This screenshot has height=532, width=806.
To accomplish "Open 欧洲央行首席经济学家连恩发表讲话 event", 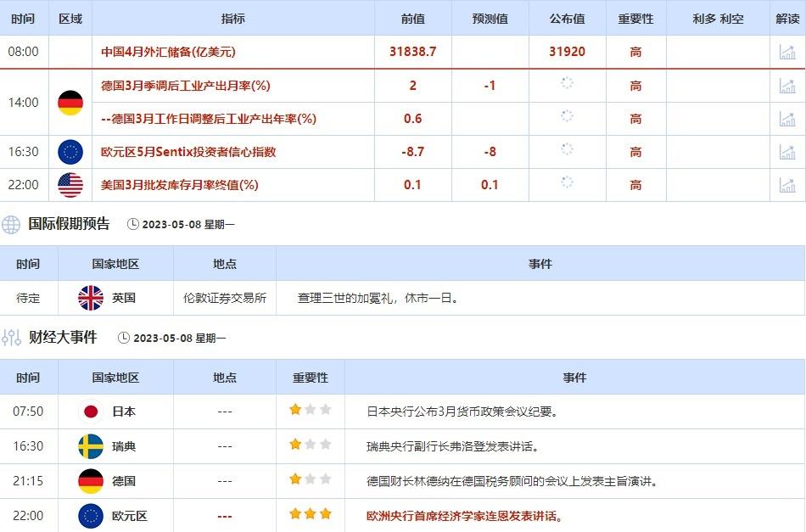I will [465, 516].
